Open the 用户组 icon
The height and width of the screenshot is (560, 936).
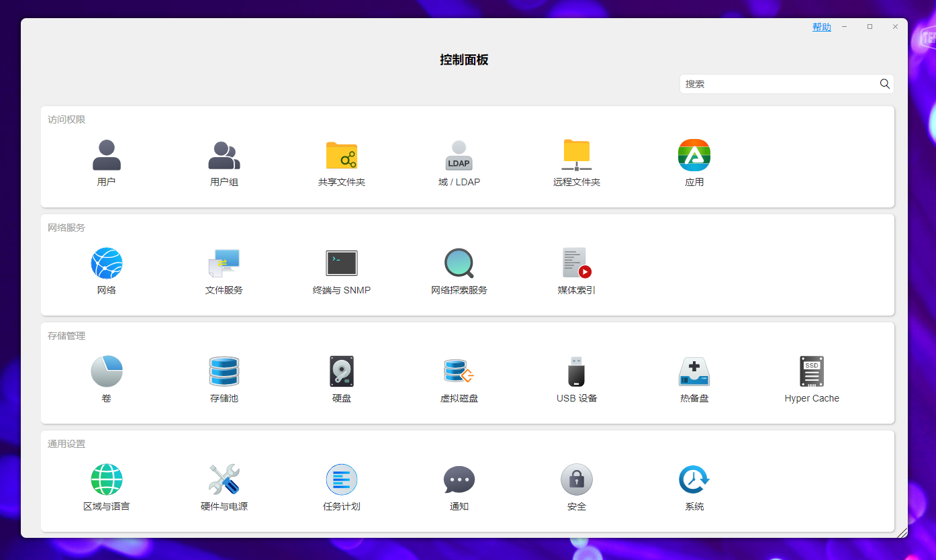(224, 155)
